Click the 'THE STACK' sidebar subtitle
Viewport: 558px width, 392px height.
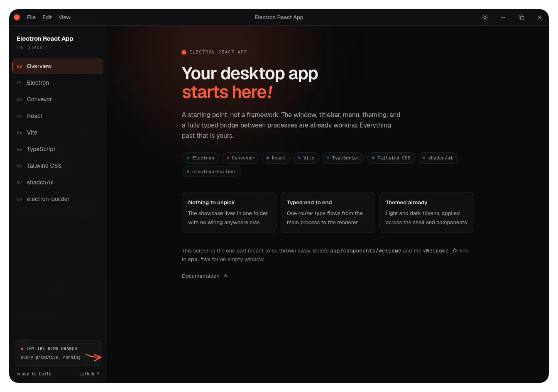(x=29, y=48)
